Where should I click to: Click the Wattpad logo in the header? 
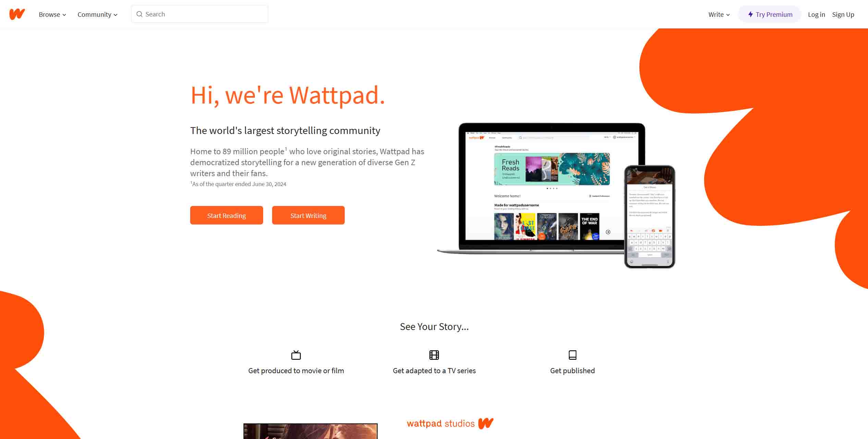(17, 14)
